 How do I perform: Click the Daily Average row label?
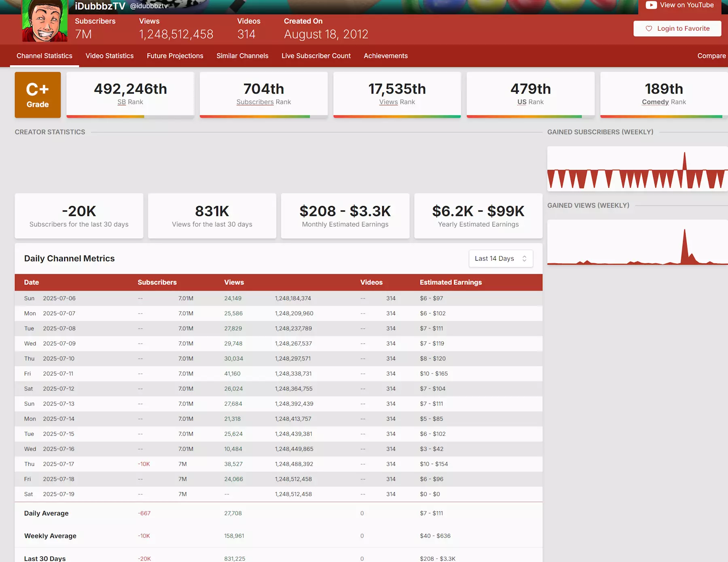click(46, 513)
